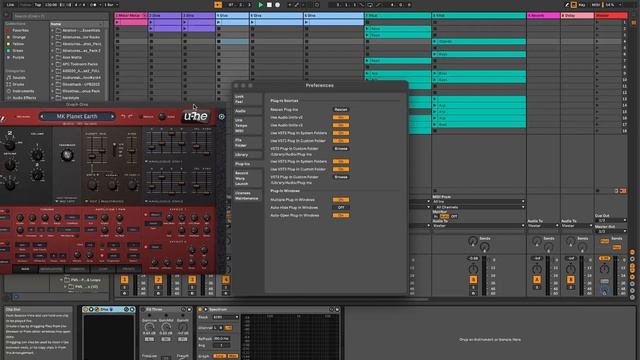Open the File Folder preferences tab

(247, 143)
